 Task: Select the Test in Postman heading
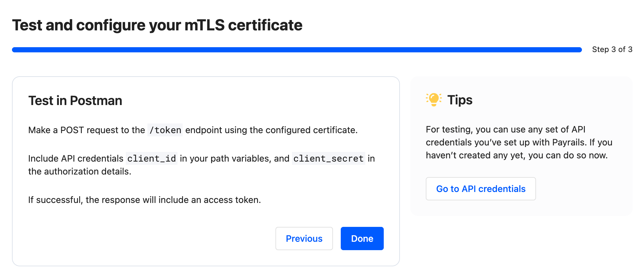75,101
